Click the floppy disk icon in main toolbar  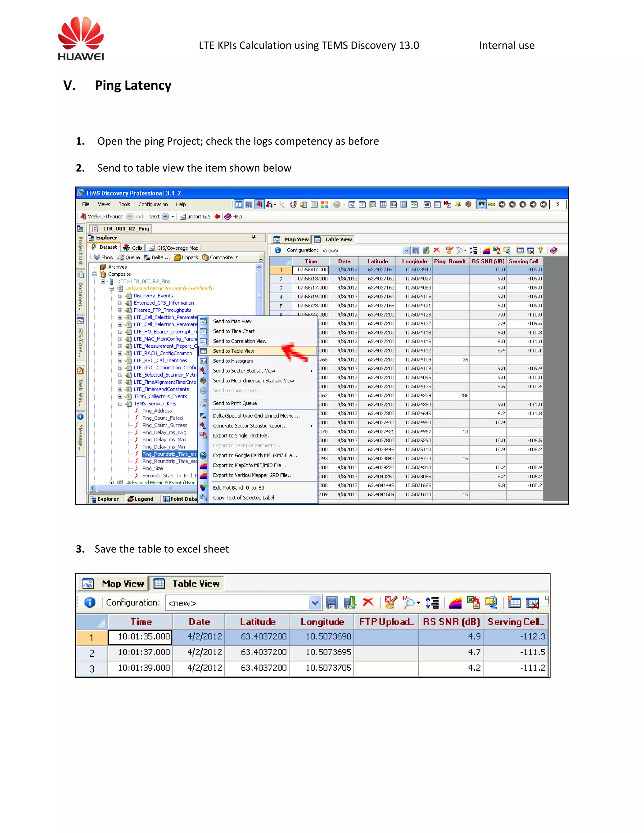pyautogui.click(x=249, y=204)
